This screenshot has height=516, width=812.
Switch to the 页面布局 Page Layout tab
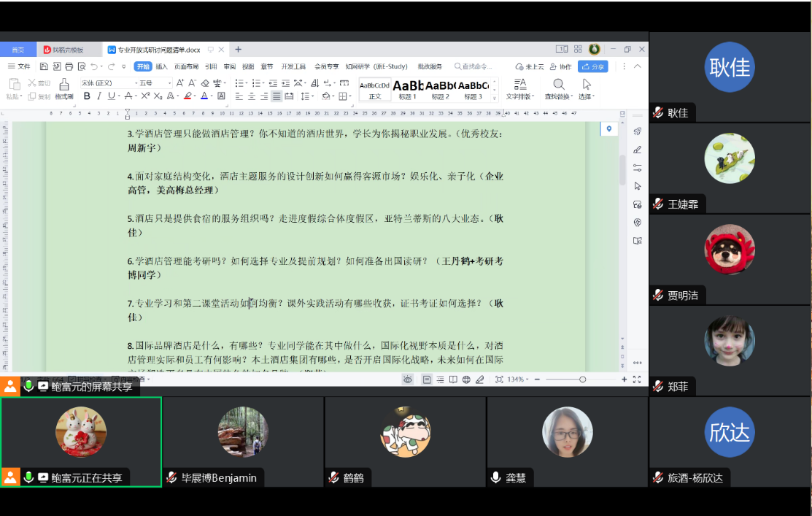[187, 66]
